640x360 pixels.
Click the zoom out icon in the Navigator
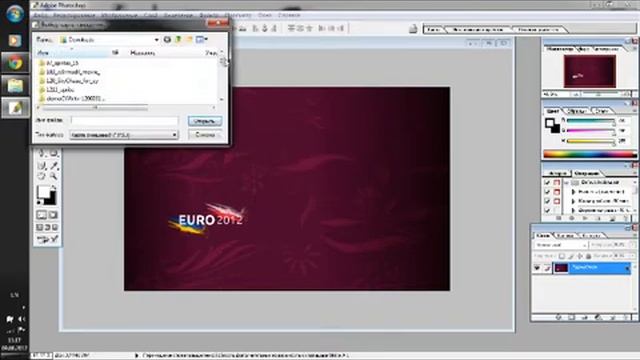(575, 94)
